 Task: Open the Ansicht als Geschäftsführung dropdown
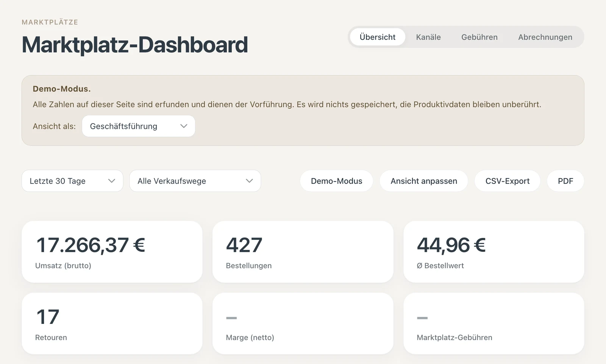pos(139,126)
